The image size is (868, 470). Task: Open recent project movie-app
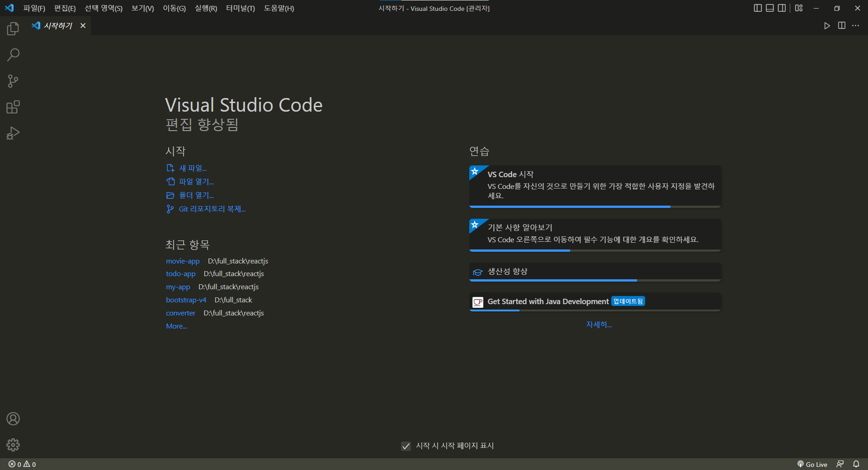click(183, 261)
